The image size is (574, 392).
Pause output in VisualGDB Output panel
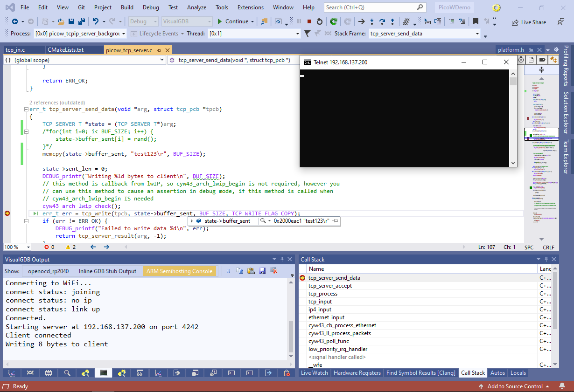tap(229, 271)
